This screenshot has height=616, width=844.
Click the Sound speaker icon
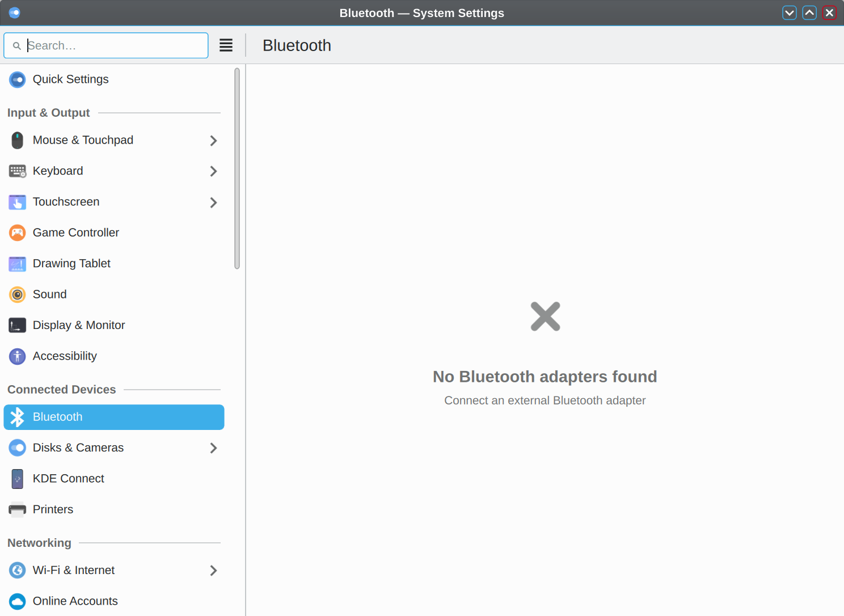pos(17,294)
